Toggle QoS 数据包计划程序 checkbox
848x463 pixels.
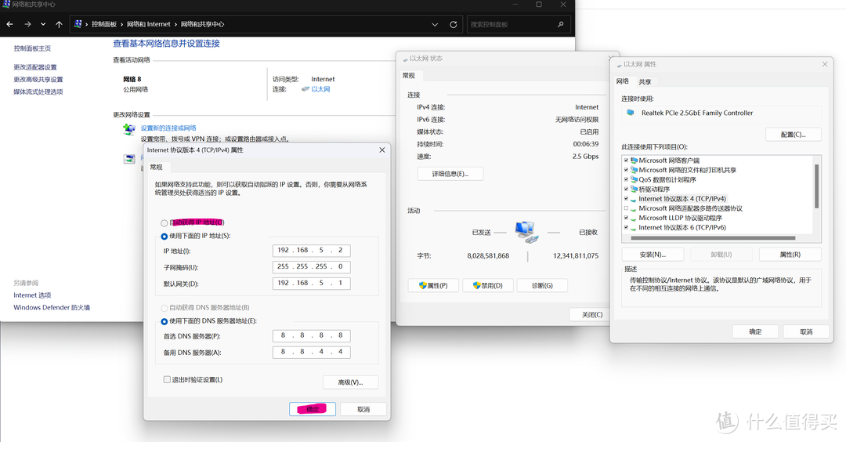pos(626,180)
